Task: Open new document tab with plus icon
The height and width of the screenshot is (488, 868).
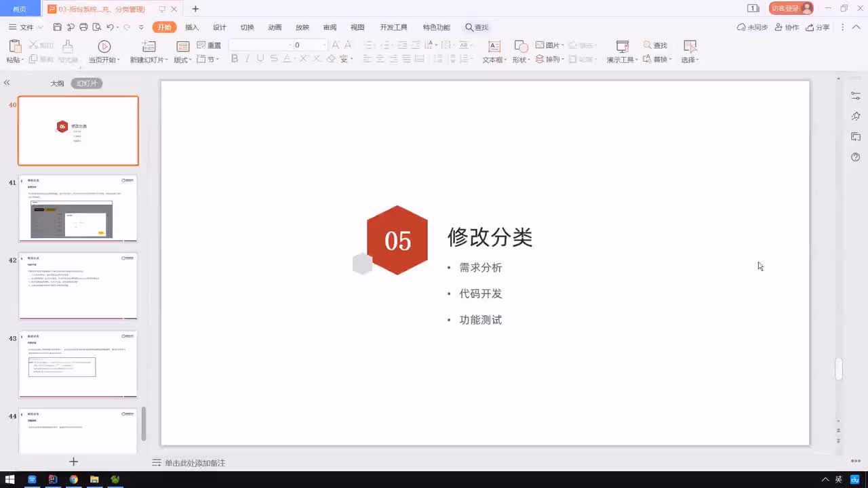Action: pyautogui.click(x=195, y=9)
